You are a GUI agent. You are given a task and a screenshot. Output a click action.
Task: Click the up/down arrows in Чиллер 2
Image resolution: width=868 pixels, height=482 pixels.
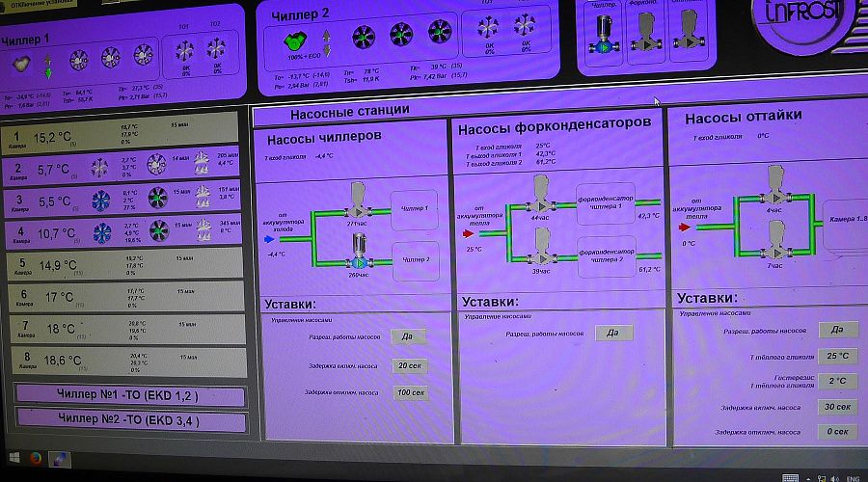pyautogui.click(x=327, y=43)
